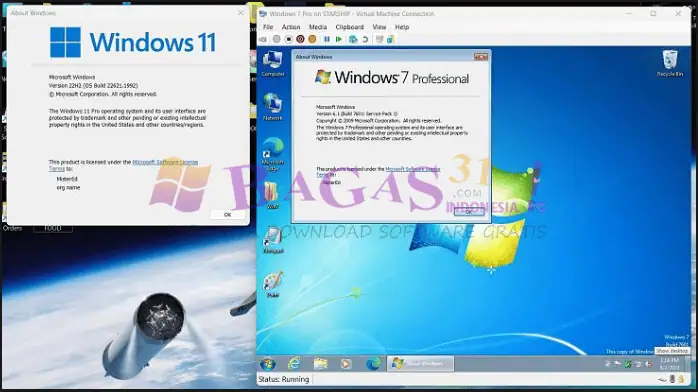
Task: Open the Windows 7 Start orb
Action: click(x=268, y=364)
